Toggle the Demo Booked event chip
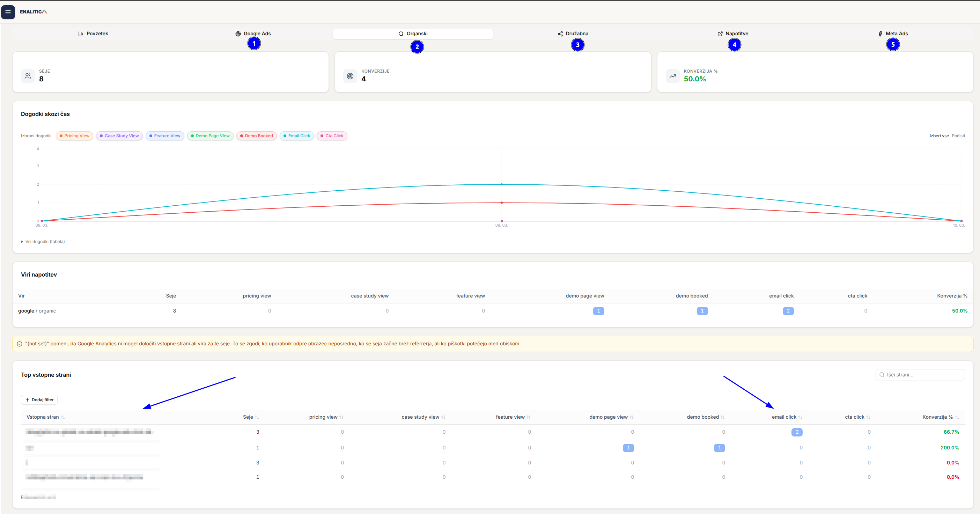Viewport: 980px width, 514px height. pos(256,136)
